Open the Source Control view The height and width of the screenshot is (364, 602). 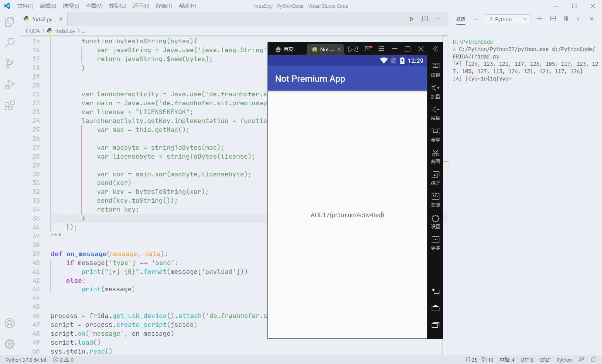point(10,63)
